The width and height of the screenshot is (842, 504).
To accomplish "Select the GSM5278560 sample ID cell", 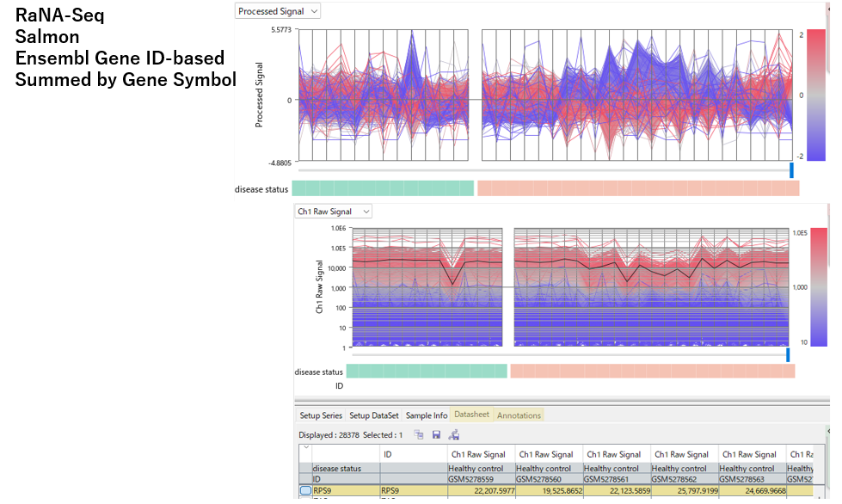I will 549,479.
